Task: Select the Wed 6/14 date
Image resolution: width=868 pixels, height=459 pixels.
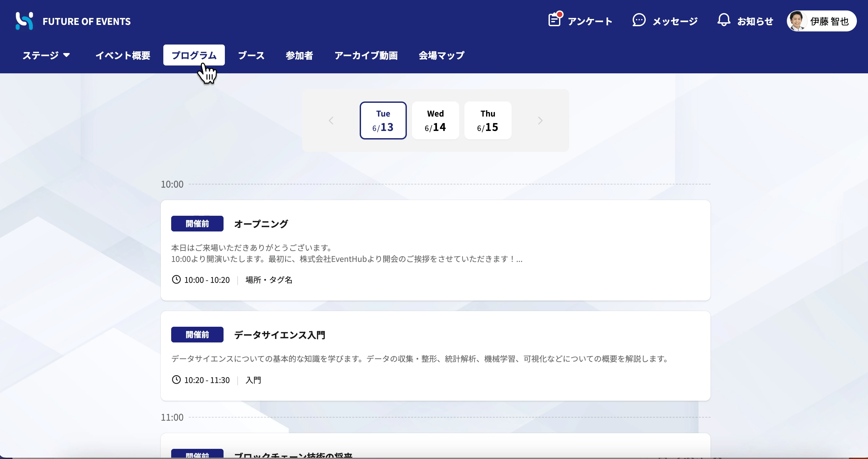Action: (435, 120)
